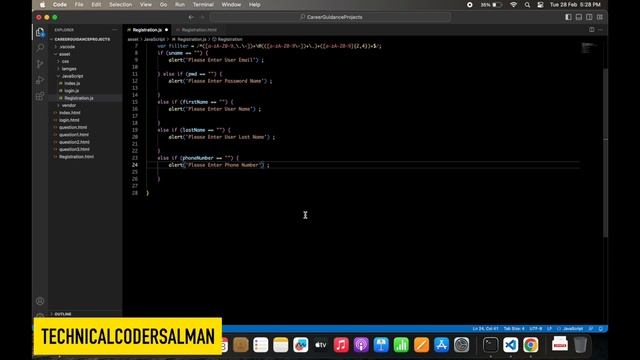The width and height of the screenshot is (640, 360).
Task: Open the Selection menu
Action: click(120, 5)
